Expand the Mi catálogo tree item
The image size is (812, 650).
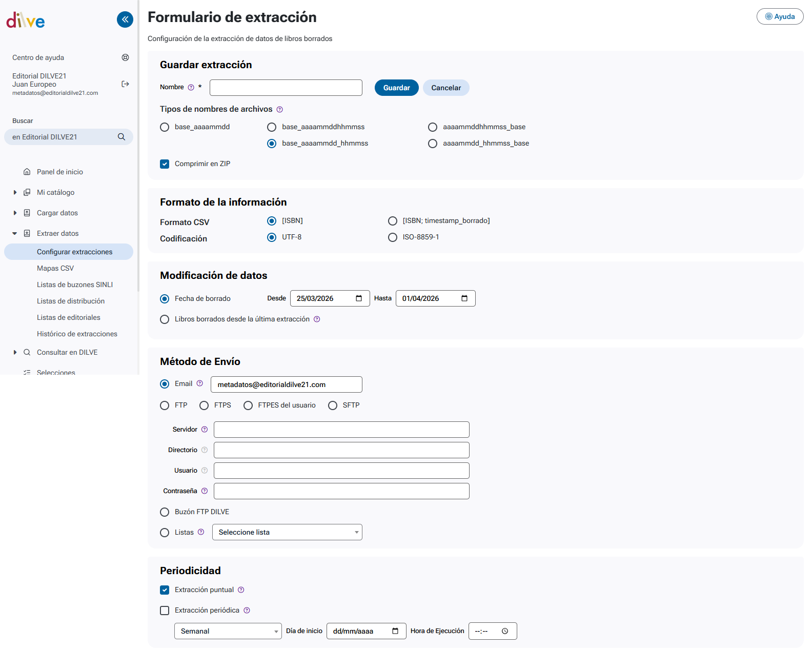15,192
